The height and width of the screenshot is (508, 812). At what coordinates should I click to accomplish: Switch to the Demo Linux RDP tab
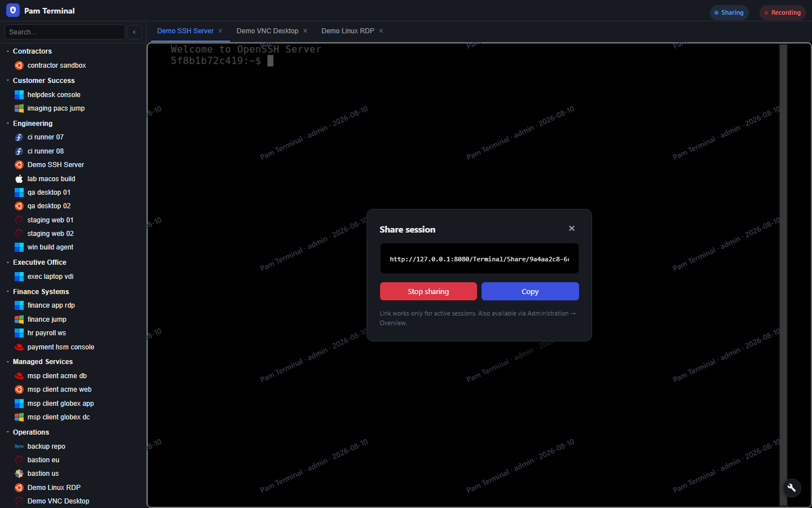348,31
